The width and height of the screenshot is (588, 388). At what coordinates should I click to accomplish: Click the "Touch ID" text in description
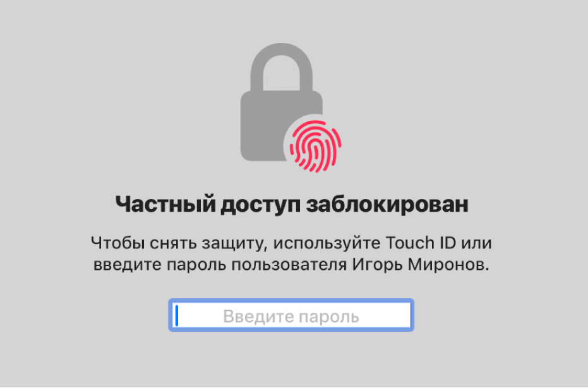click(x=421, y=243)
